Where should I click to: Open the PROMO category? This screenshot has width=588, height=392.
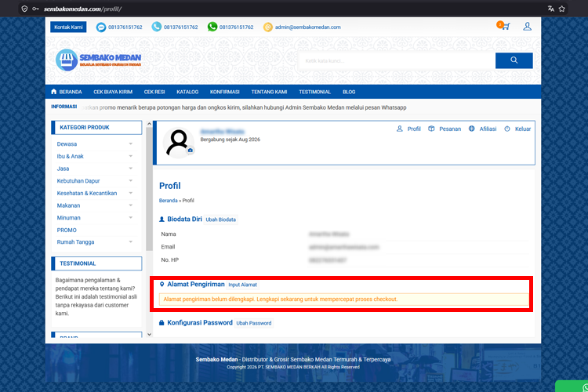(x=67, y=230)
